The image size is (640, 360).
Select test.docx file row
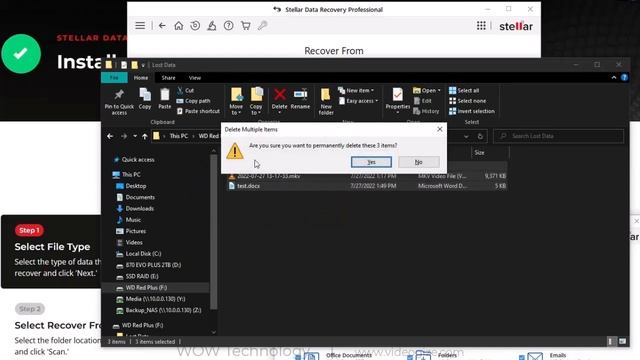click(x=367, y=186)
